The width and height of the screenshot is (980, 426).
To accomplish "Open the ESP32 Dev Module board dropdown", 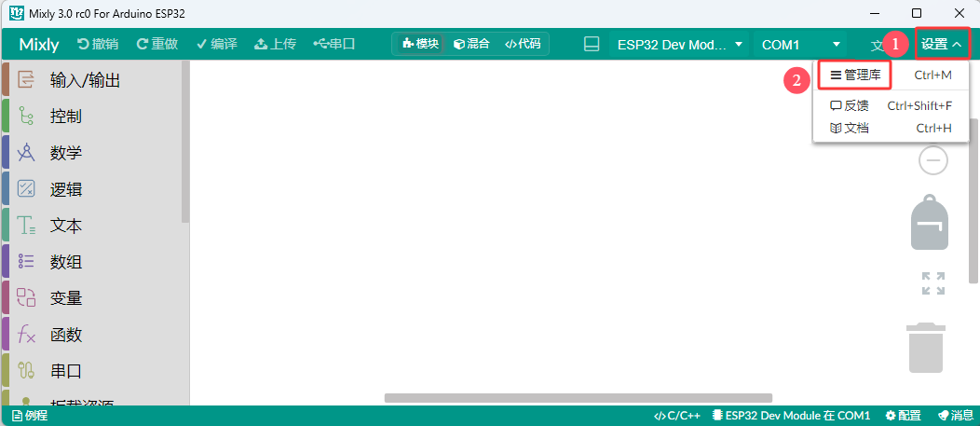I will (x=679, y=45).
